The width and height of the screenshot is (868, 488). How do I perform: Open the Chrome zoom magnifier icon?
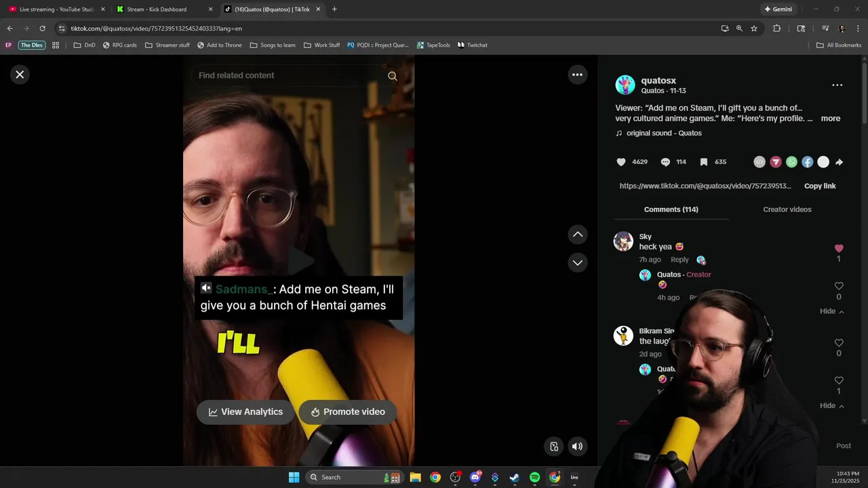pos(739,28)
